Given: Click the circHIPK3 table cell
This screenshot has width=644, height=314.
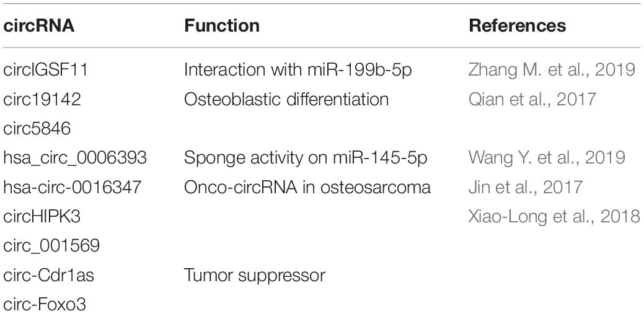Looking at the screenshot, I should tap(42, 217).
